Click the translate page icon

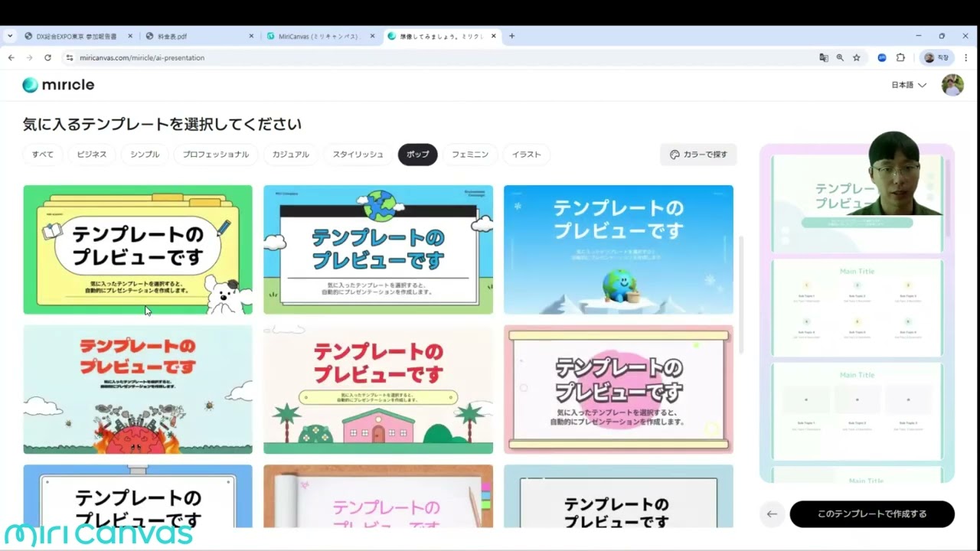[x=824, y=57]
